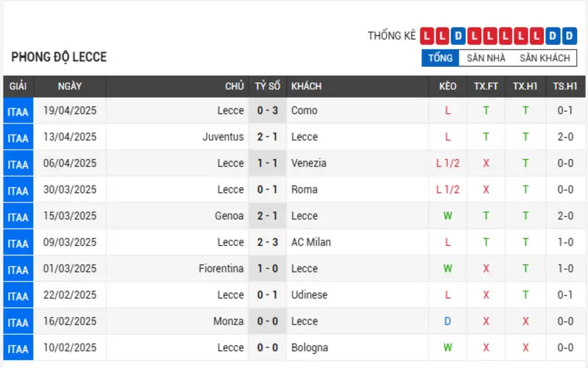Click the third form badge, blue D
This screenshot has width=588, height=368.
point(458,36)
